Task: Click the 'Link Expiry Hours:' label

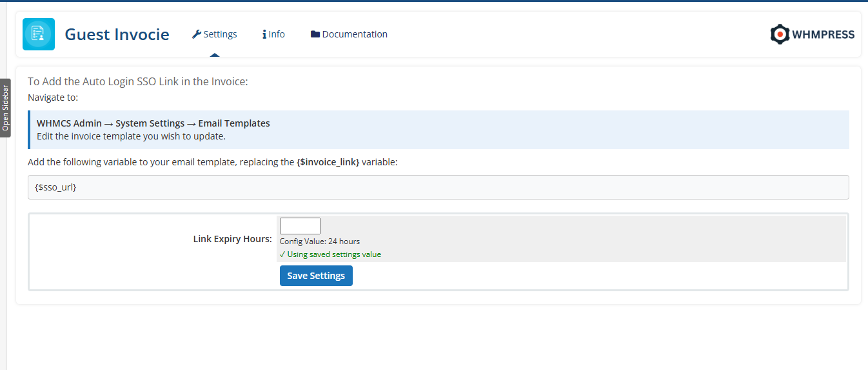Action: click(x=232, y=239)
